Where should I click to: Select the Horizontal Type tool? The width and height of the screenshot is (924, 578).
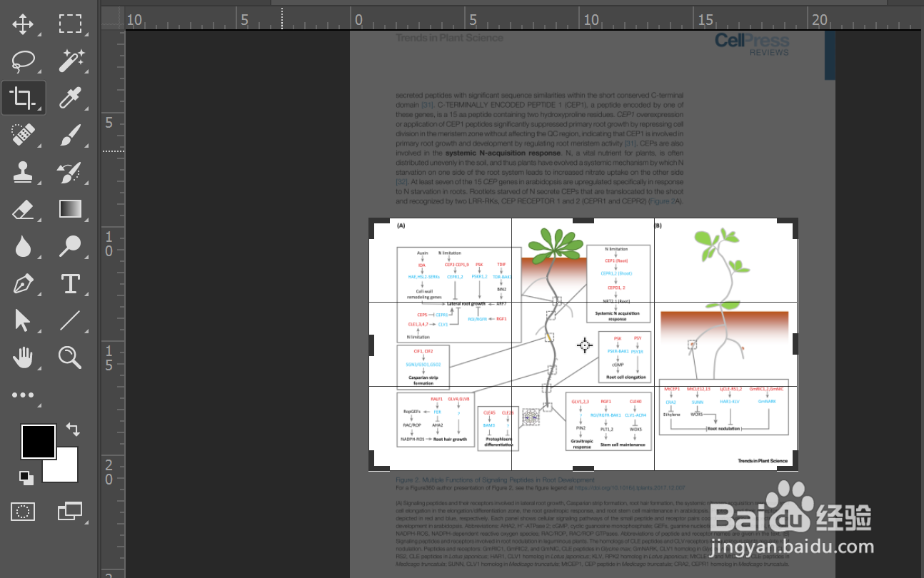[x=70, y=283]
